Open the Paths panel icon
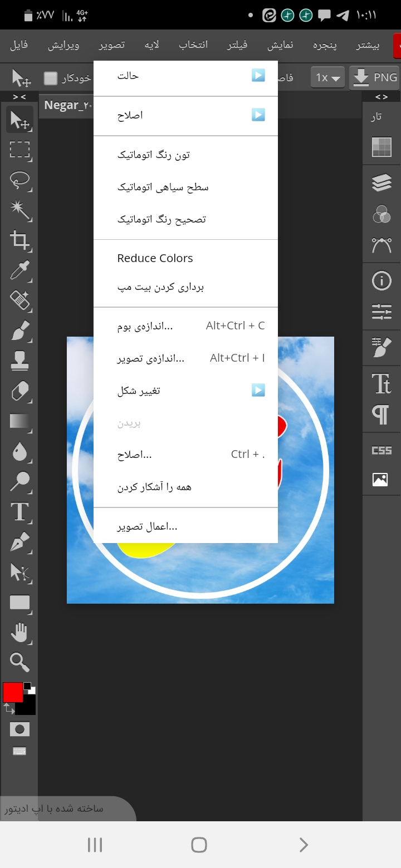This screenshot has height=868, width=401. (x=382, y=245)
